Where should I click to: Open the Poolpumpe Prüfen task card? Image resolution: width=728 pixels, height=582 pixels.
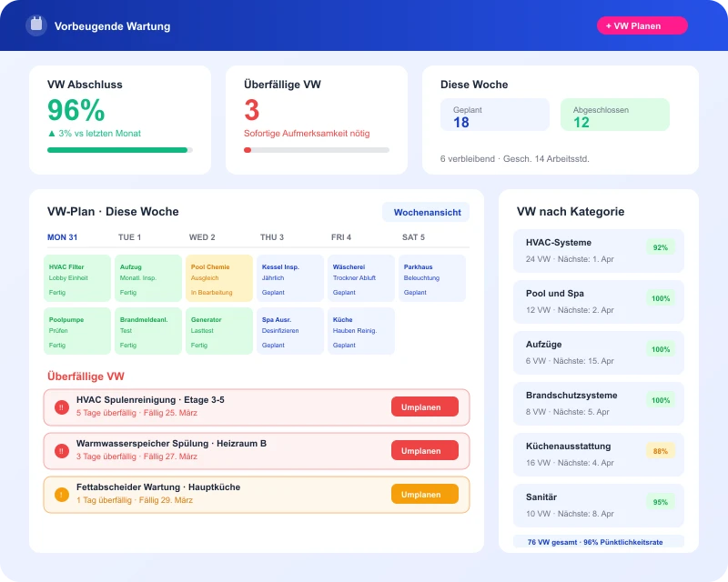[77, 331]
